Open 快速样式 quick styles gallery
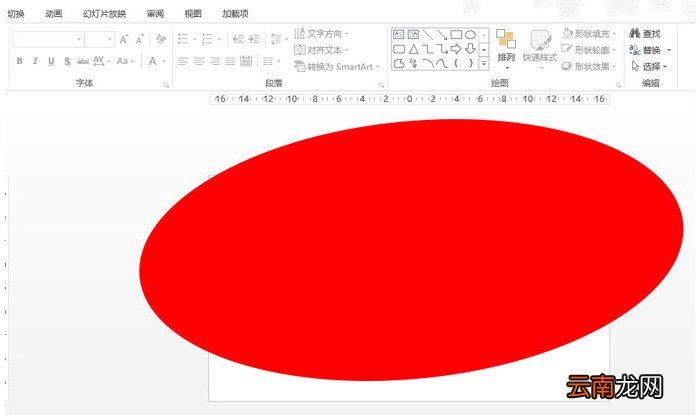The image size is (700, 415). [540, 49]
